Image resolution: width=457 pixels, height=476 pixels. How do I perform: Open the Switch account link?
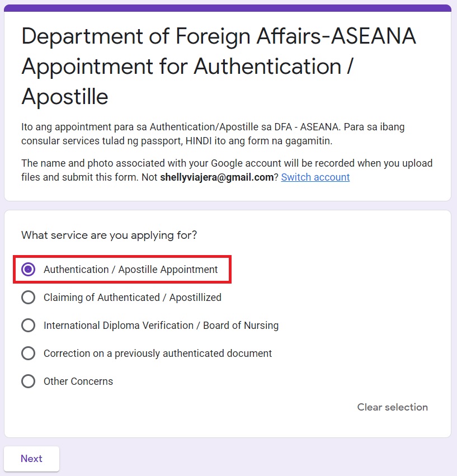(315, 177)
